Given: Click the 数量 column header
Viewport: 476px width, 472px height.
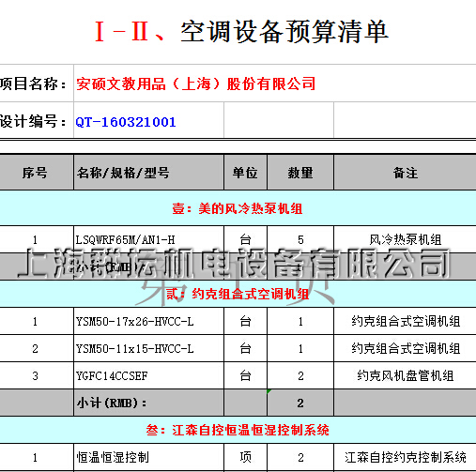Looking at the screenshot, I should [300, 173].
